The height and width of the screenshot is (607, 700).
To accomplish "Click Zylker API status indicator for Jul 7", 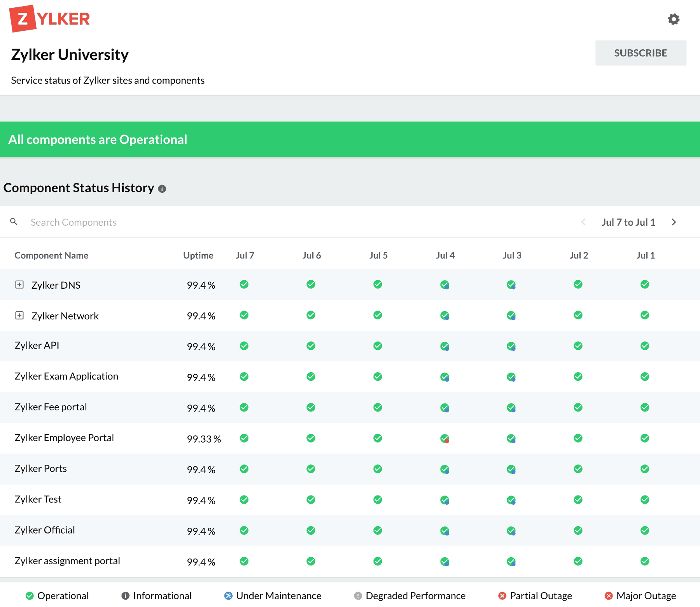I will point(244,345).
